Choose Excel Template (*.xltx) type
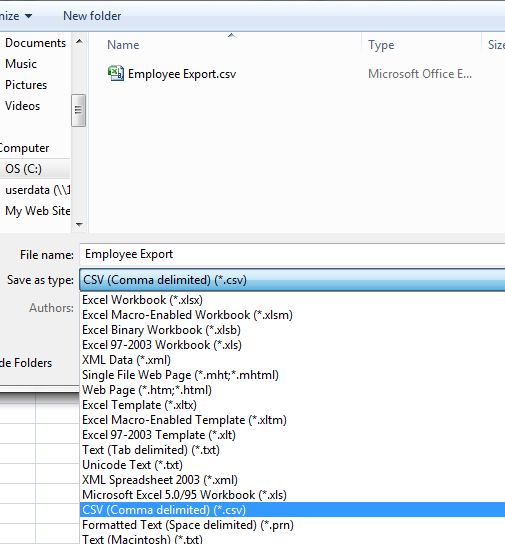 [292, 405]
